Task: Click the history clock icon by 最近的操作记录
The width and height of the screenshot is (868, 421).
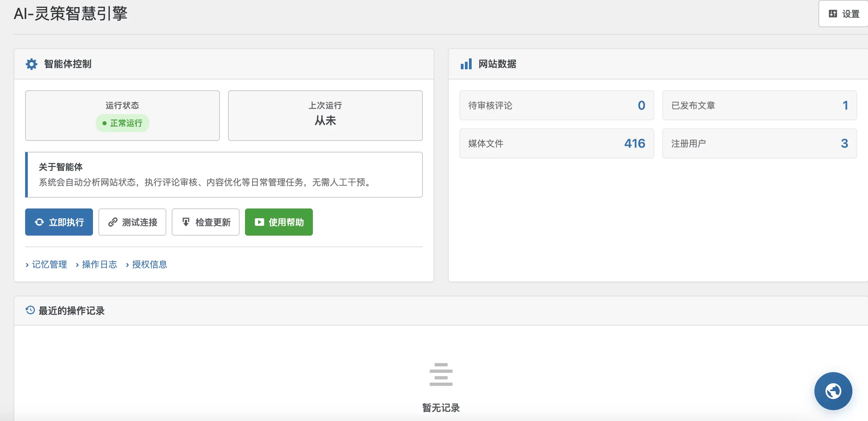Action: [30, 310]
